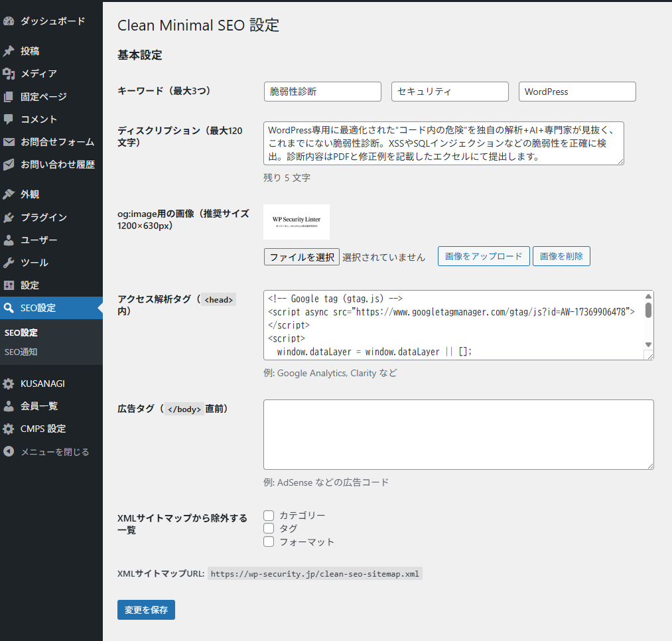
Task: Click the ファイルを選択 button
Action: point(302,257)
